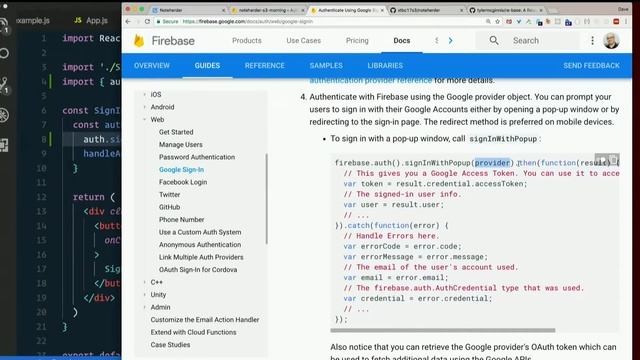This screenshot has width=640, height=360.
Task: Open the Phone Number guide link
Action: click(181, 220)
